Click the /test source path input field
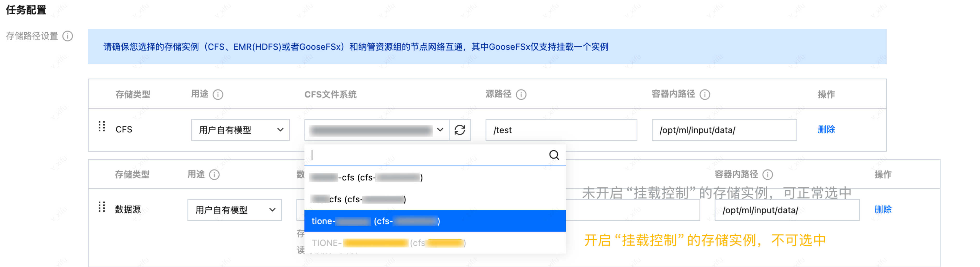Screen dimensions: 980x267 [x=561, y=130]
